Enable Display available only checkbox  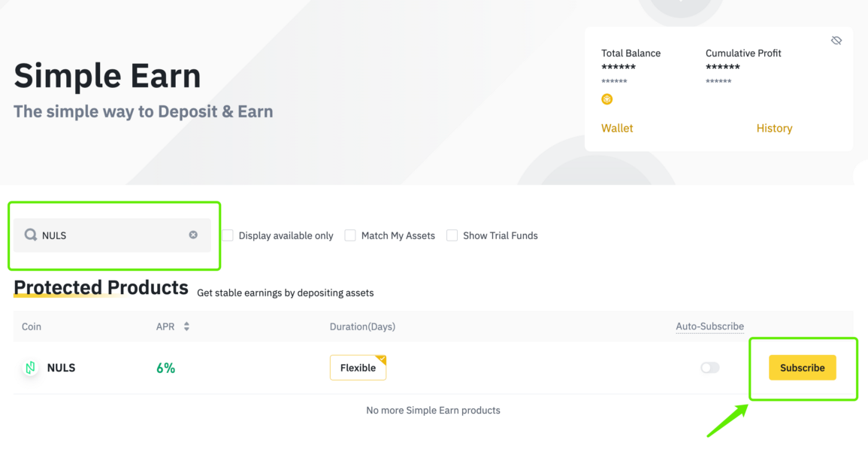pos(228,235)
